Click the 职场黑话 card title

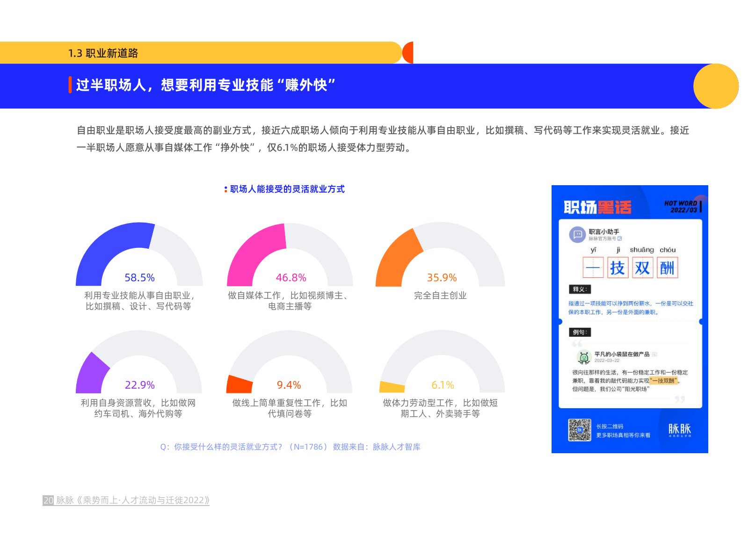coord(597,207)
